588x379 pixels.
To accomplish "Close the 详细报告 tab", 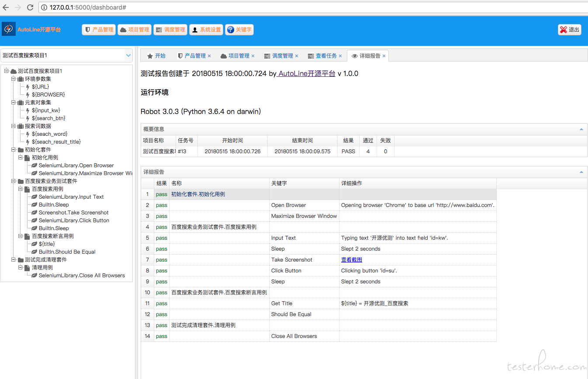I will click(x=384, y=56).
